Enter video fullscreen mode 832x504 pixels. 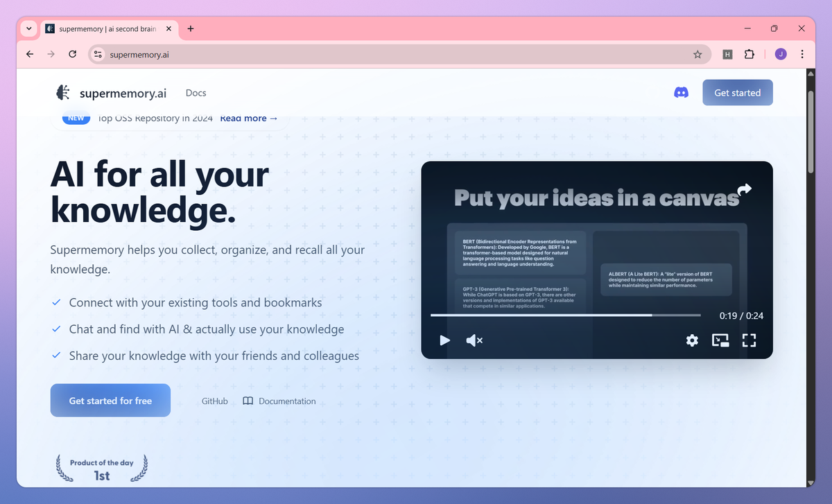point(749,340)
